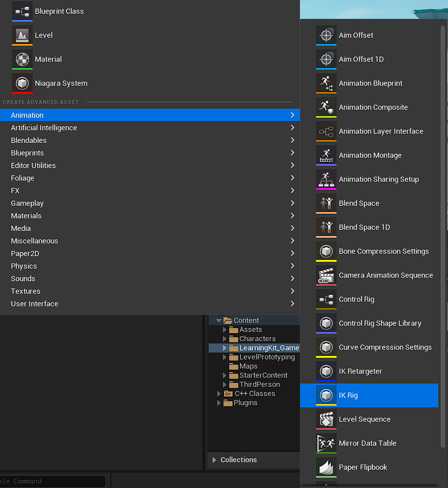The image size is (448, 488).
Task: Select the ThirdPerson folder name
Action: [x=259, y=385]
